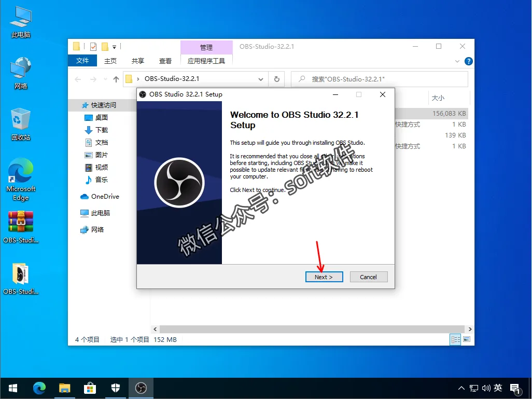Switch to the 查看 ribbon tab
This screenshot has width=532, height=399.
[x=165, y=61]
